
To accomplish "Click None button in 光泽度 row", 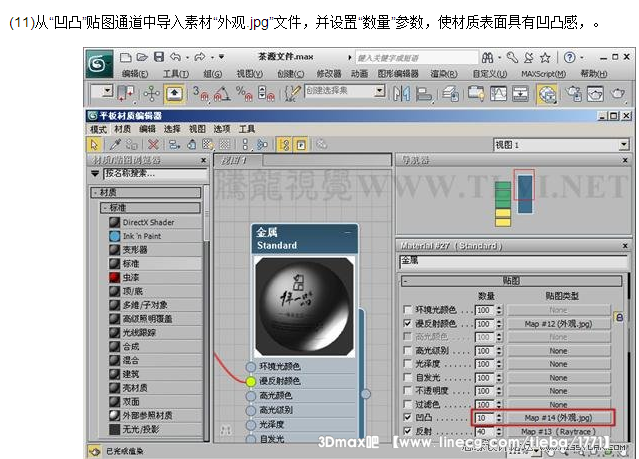I will [x=558, y=364].
